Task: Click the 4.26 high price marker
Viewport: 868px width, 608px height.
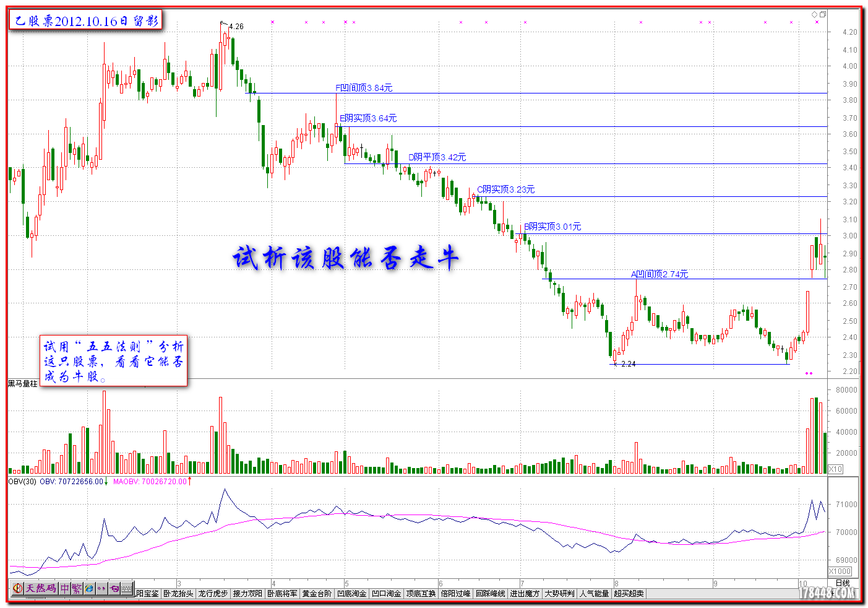Action: (x=236, y=27)
